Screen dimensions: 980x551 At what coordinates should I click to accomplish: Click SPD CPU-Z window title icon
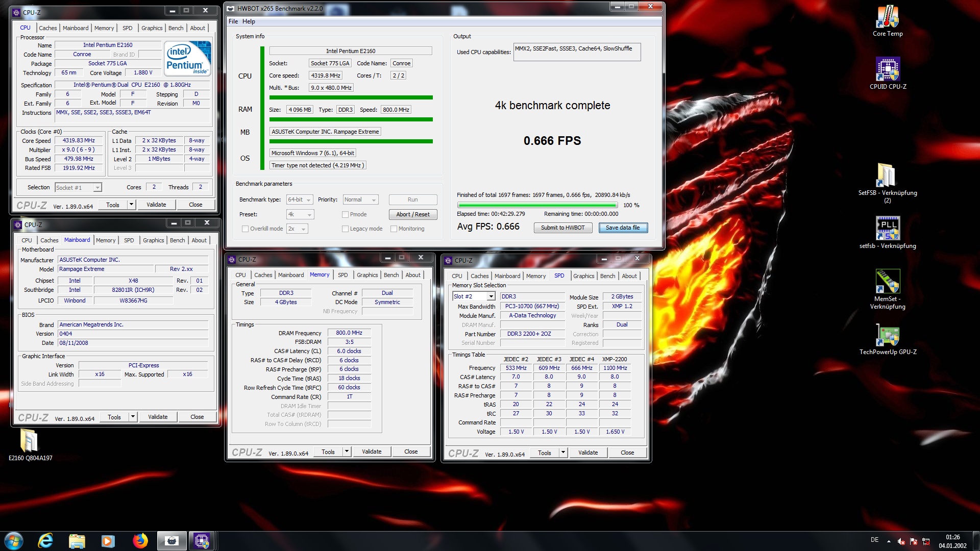(x=448, y=260)
